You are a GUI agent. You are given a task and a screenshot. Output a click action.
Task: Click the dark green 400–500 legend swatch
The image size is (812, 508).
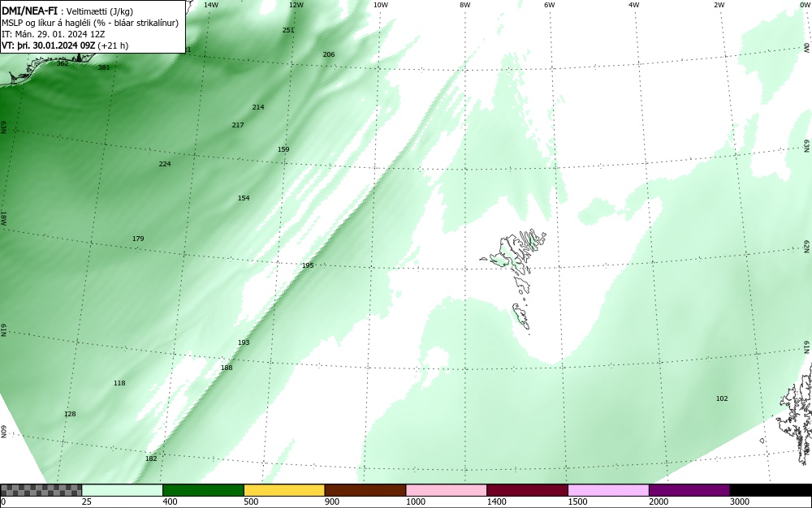click(x=203, y=490)
